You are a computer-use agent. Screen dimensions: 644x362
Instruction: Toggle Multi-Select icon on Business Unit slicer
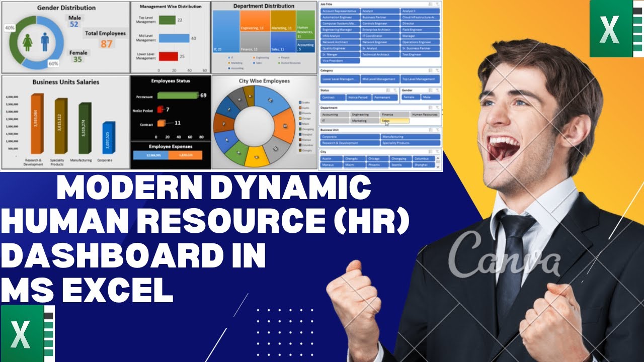point(430,130)
